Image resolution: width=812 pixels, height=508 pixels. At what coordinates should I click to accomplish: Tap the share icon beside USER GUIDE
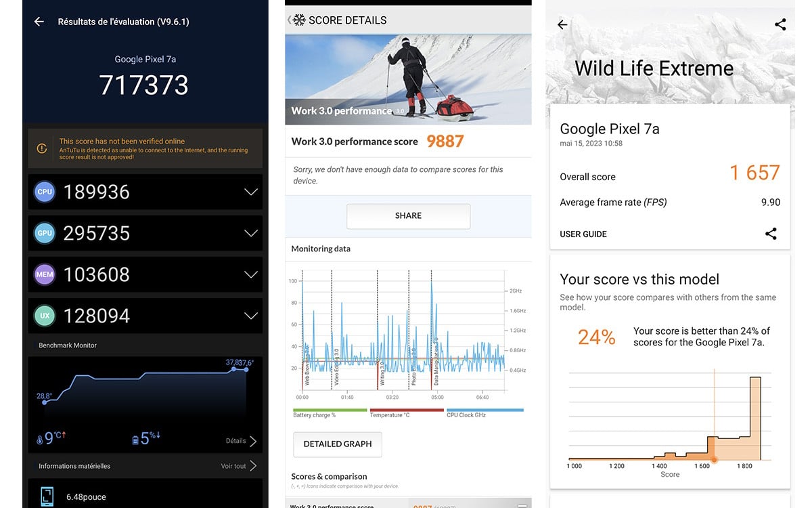[771, 234]
